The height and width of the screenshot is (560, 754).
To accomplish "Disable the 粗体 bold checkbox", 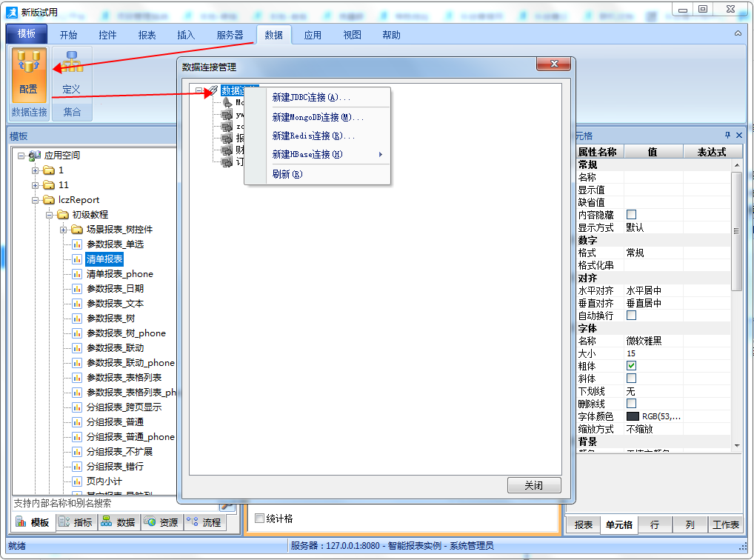I will click(632, 366).
